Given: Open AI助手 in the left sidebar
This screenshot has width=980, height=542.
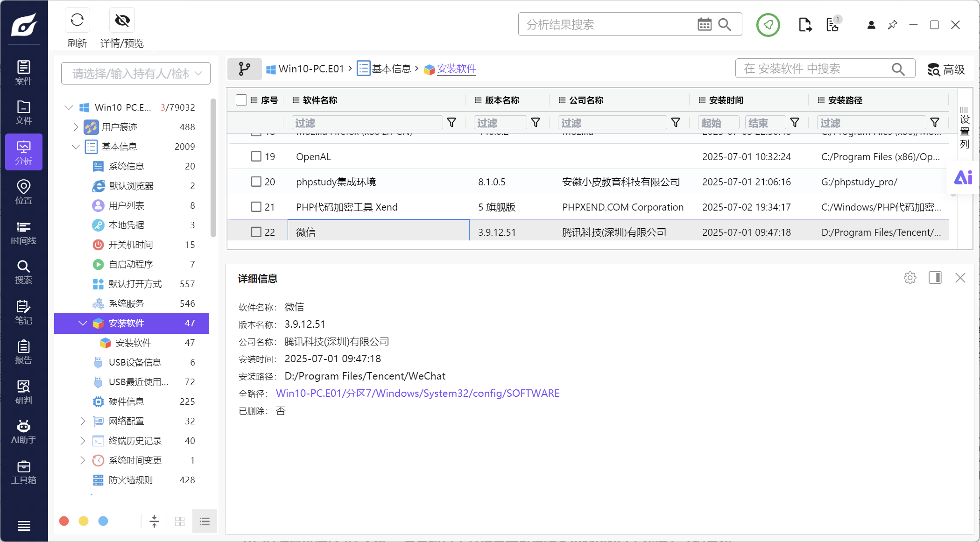Looking at the screenshot, I should pyautogui.click(x=24, y=432).
